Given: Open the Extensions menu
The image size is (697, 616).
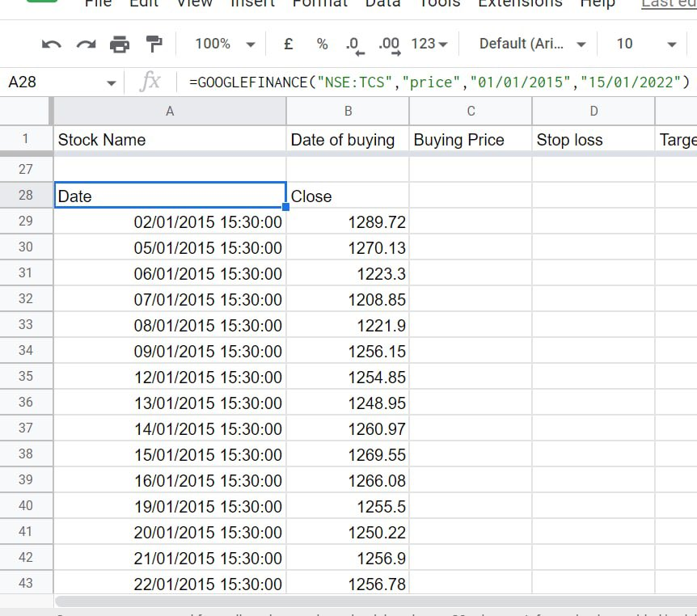Looking at the screenshot, I should tap(520, 4).
